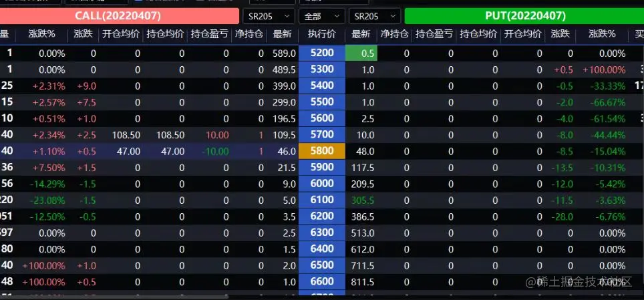Click the 持仓盈亏 value -10.00 in green
This screenshot has width=644, height=300.
click(x=215, y=151)
